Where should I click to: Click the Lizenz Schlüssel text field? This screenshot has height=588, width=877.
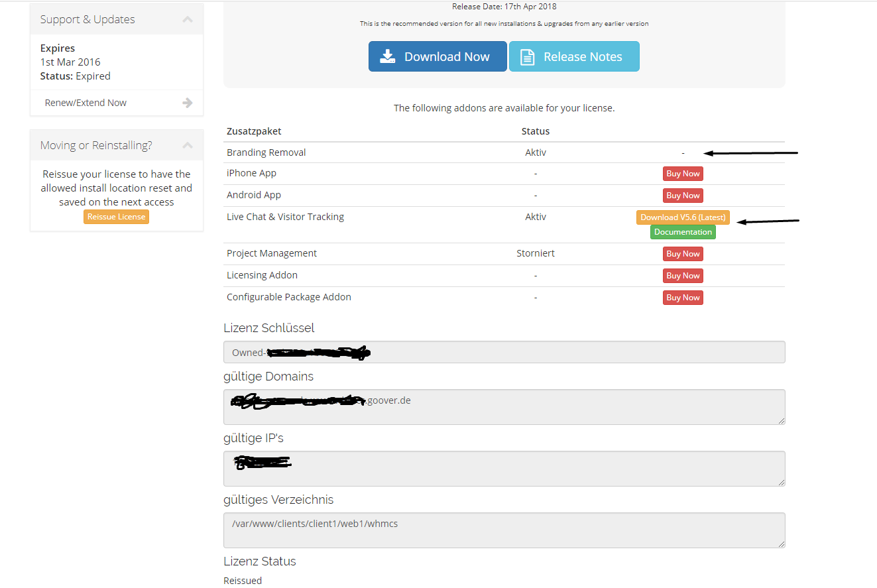pyautogui.click(x=504, y=352)
